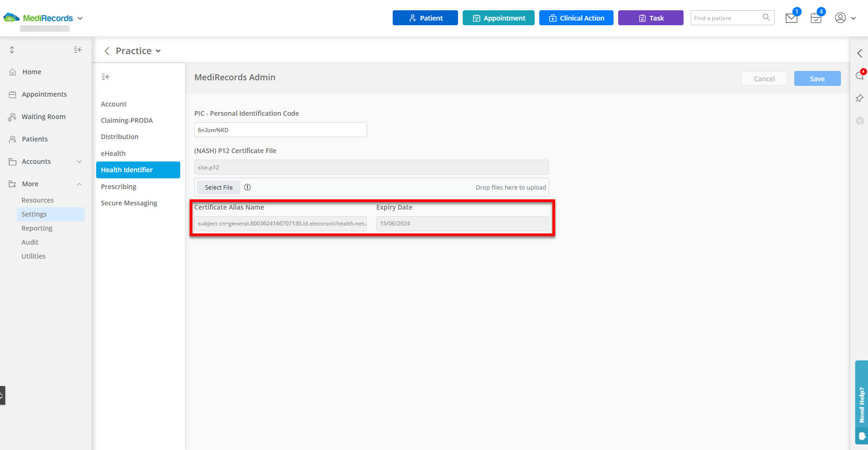Open Appointments in sidebar
Screen dimensions: 868x450
point(44,94)
